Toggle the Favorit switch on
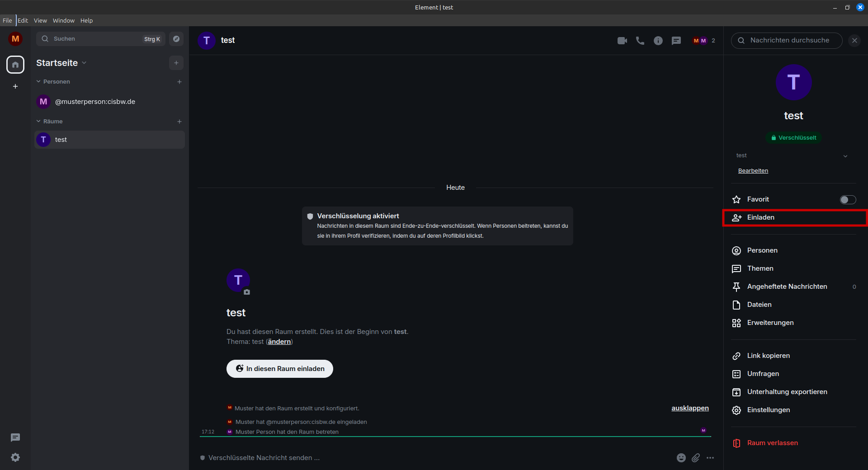 pos(848,200)
